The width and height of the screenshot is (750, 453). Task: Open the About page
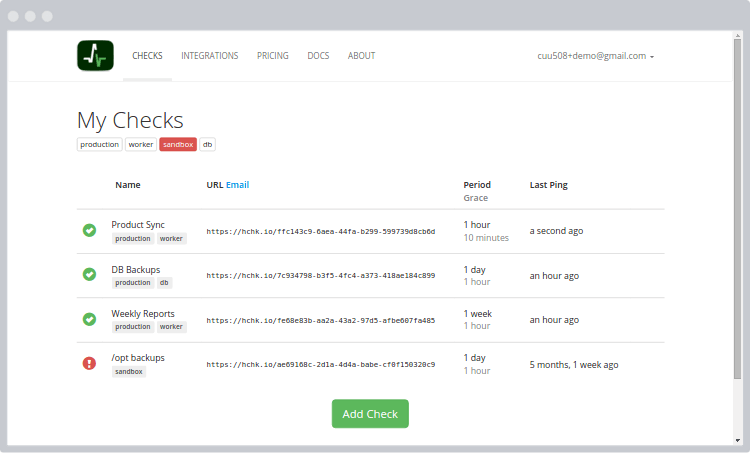tap(361, 56)
